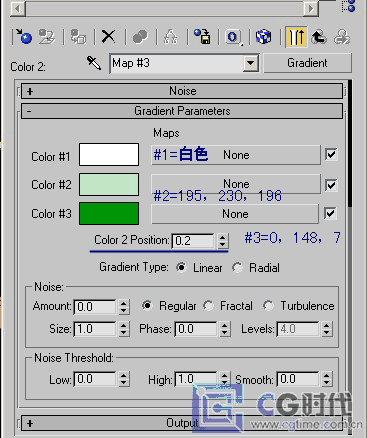
Task: Open Color #3 dark green swatch
Action: [x=109, y=213]
